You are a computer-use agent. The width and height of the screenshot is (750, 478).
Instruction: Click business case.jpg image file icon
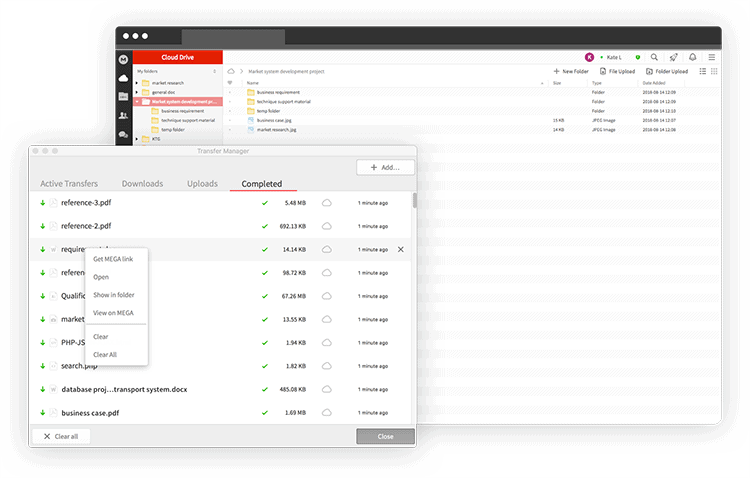click(251, 120)
